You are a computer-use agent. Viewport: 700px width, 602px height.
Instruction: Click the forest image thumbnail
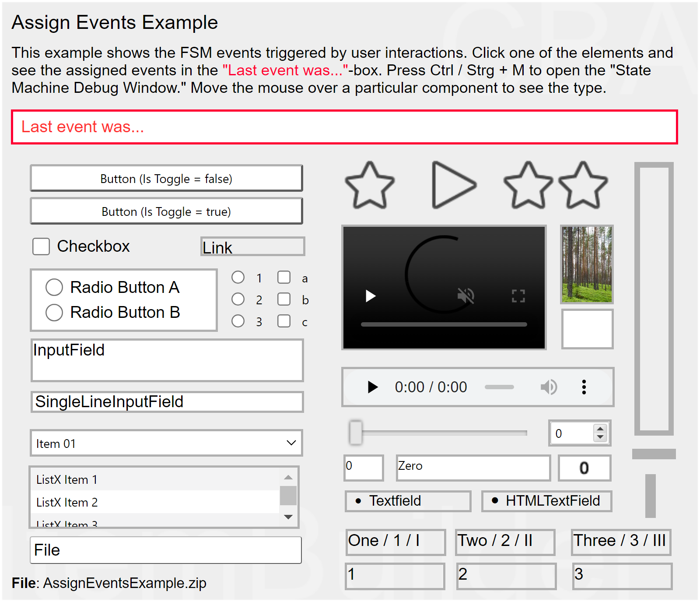(587, 264)
